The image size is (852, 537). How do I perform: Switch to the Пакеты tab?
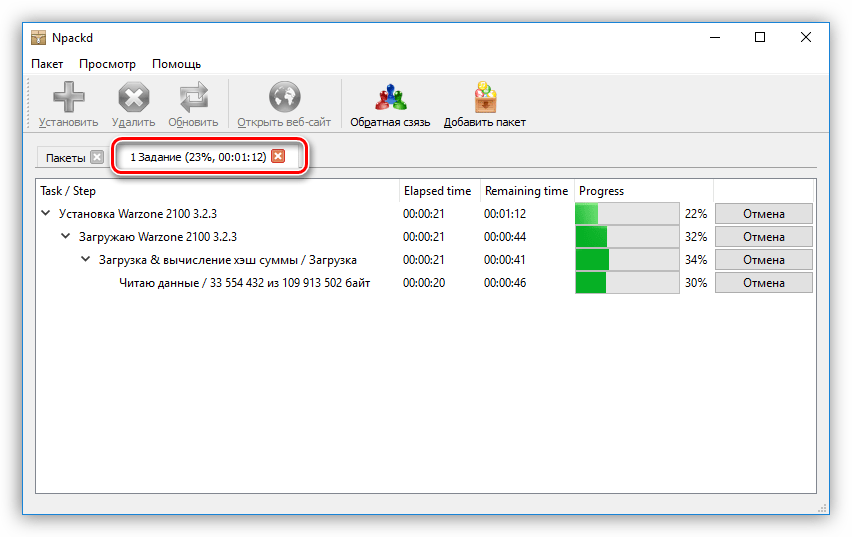[x=65, y=158]
